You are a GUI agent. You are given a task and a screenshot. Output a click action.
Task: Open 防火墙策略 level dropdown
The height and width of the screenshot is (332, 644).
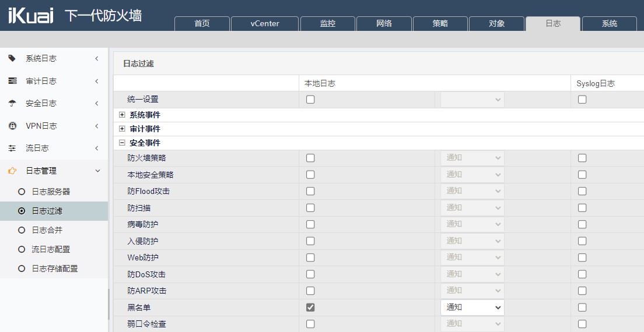[x=473, y=158]
